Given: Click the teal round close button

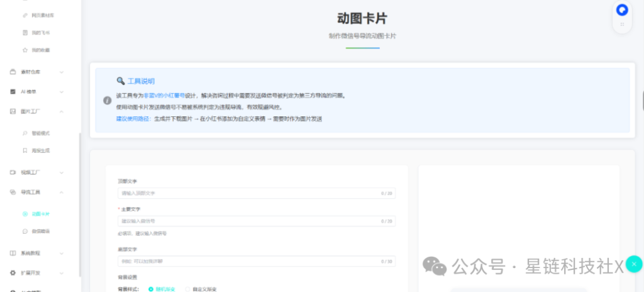Looking at the screenshot, I should (x=634, y=264).
